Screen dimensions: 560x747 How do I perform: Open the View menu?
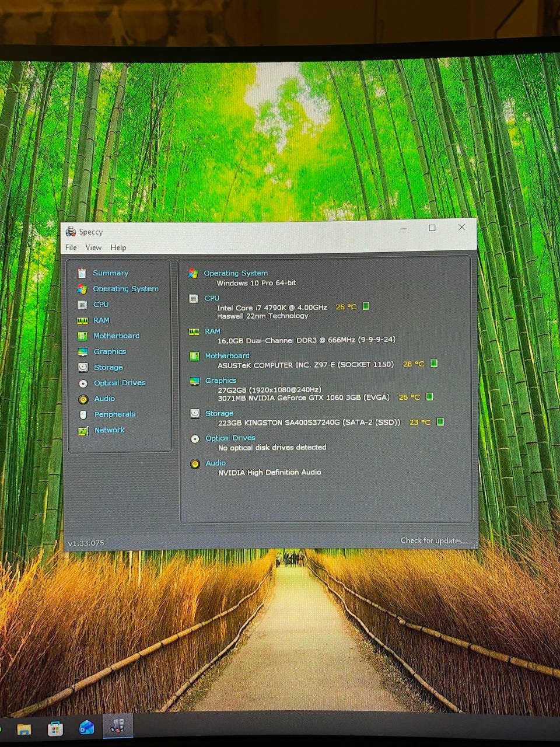tap(93, 247)
